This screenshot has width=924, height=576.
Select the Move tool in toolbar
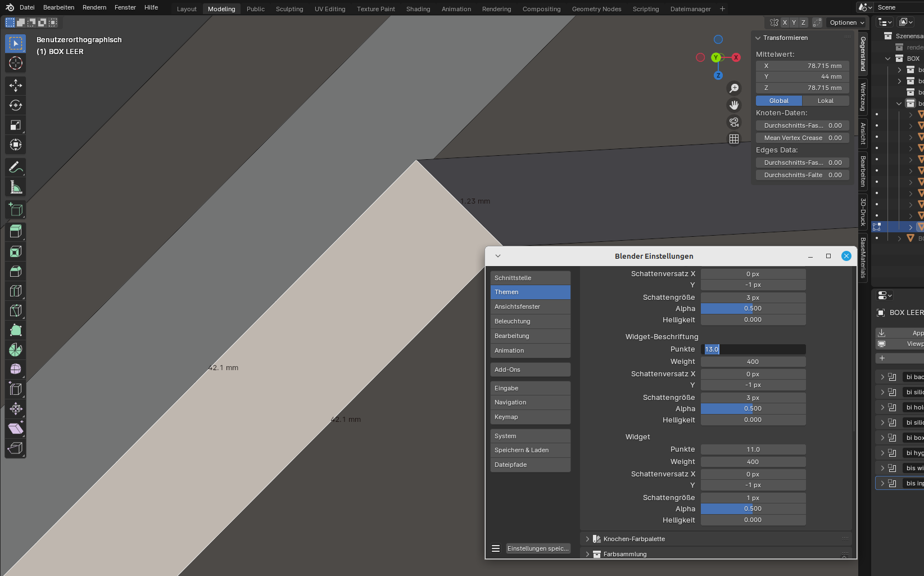[x=16, y=85]
